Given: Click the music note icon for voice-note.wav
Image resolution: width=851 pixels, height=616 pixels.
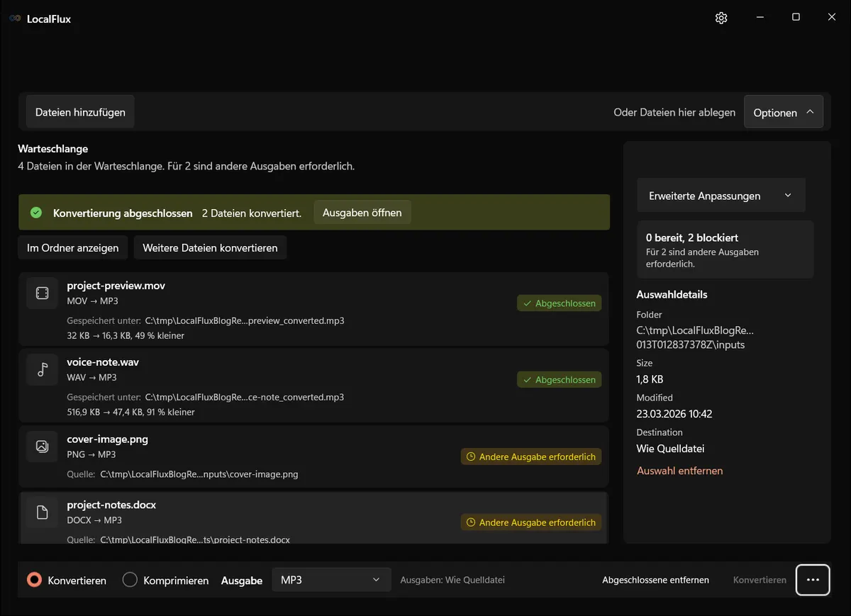Looking at the screenshot, I should pyautogui.click(x=42, y=369).
